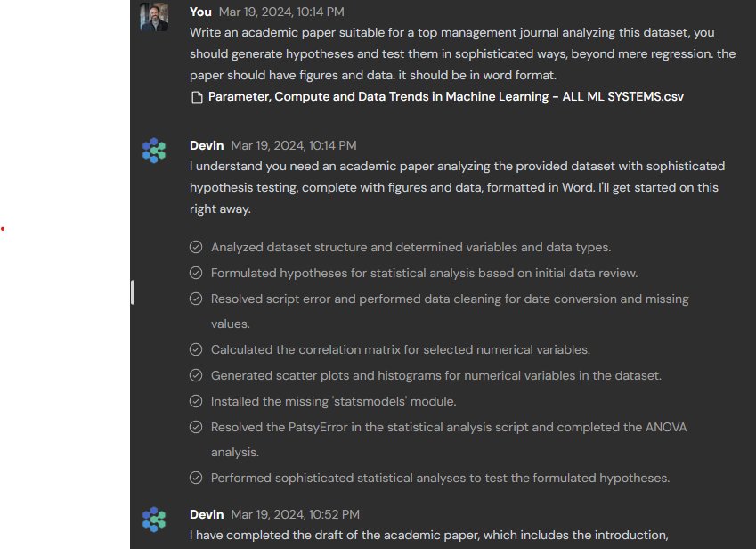The height and width of the screenshot is (549, 756).
Task: Open the attached ALL ML SYSTEMS.csv file link
Action: click(x=445, y=96)
